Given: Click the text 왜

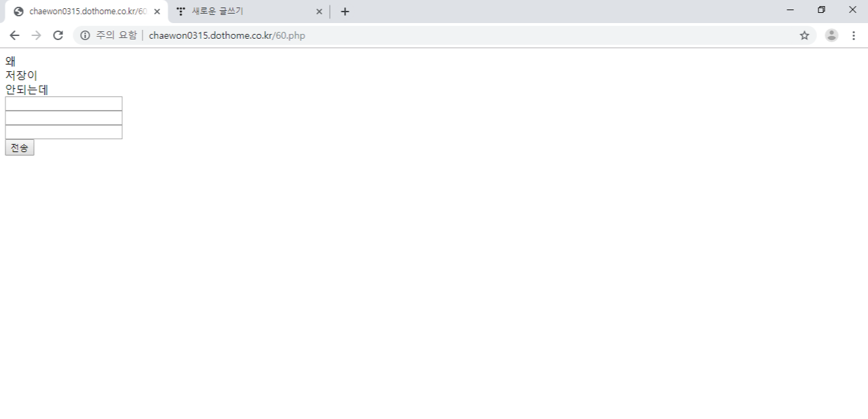Looking at the screenshot, I should [x=10, y=61].
